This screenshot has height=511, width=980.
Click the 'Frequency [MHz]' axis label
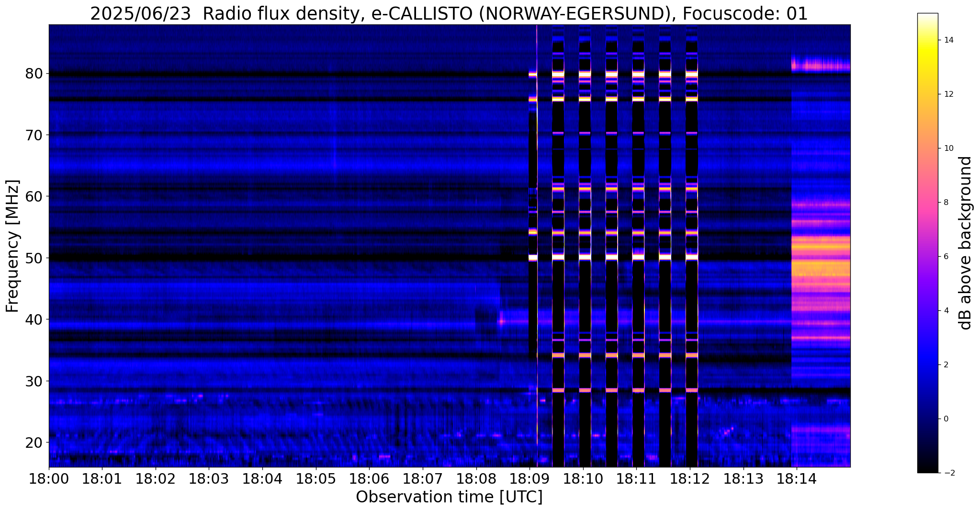(13, 246)
